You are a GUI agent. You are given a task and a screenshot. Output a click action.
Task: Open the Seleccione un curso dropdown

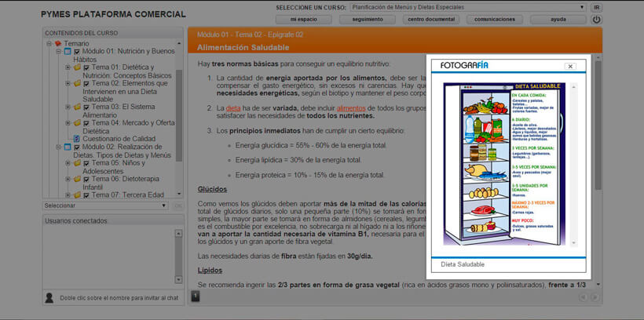click(468, 7)
